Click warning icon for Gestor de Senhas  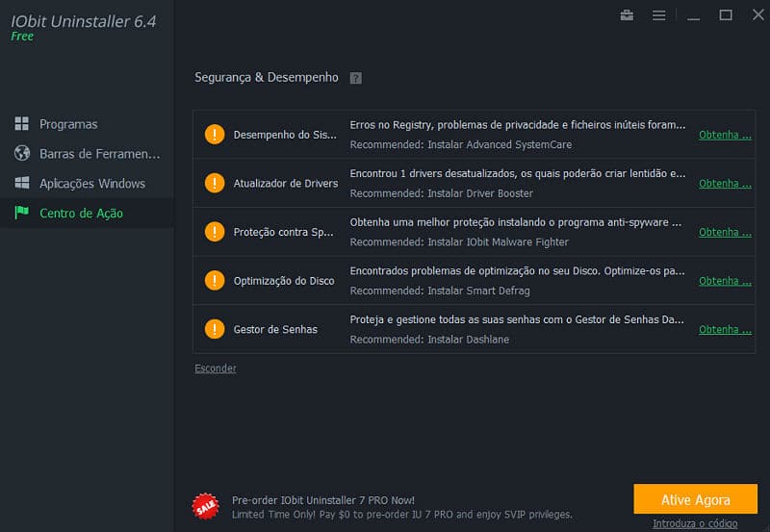pos(215,329)
